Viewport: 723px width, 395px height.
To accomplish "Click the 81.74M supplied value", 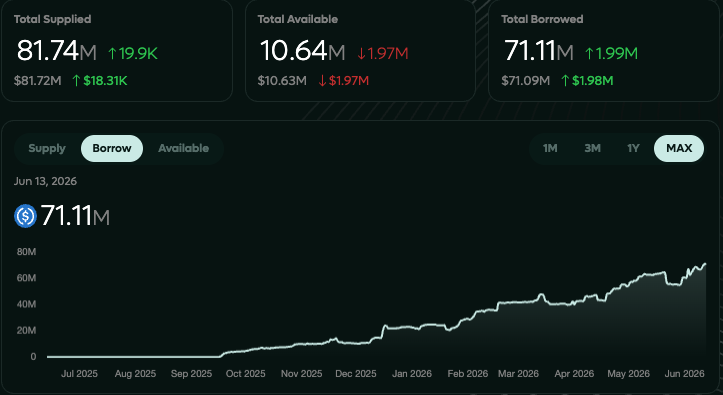I will (x=57, y=51).
